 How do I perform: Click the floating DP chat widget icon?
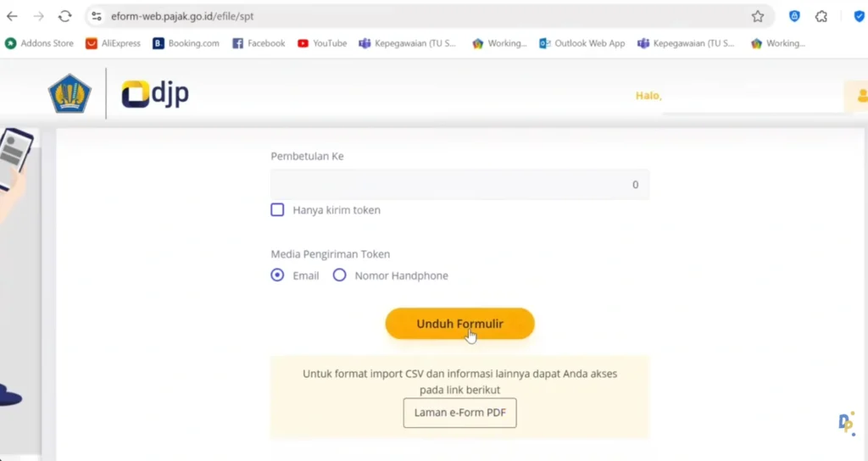[847, 424]
